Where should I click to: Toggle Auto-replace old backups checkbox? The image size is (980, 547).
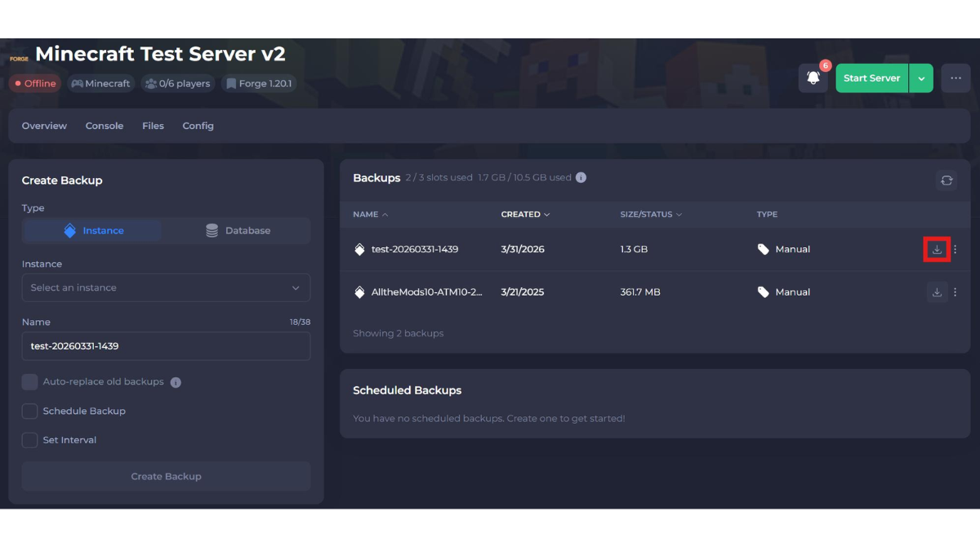tap(29, 382)
